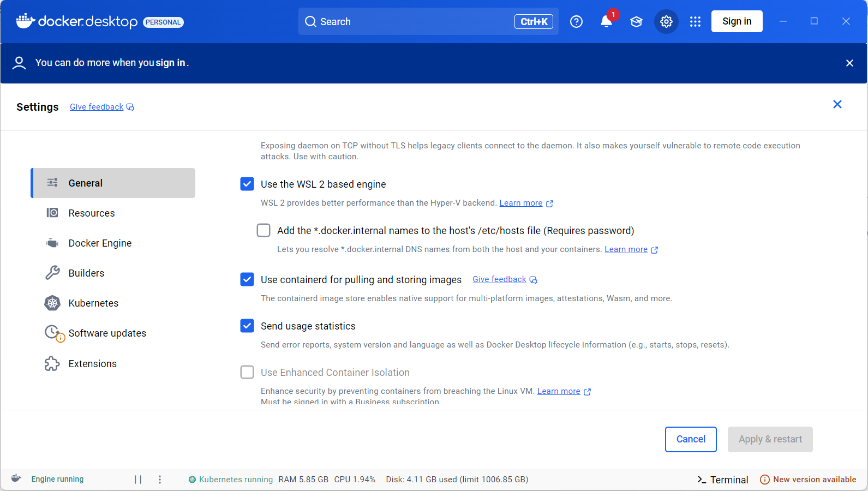Open the Terminal from status bar
Screen dimensions: 868x491
(x=722, y=480)
